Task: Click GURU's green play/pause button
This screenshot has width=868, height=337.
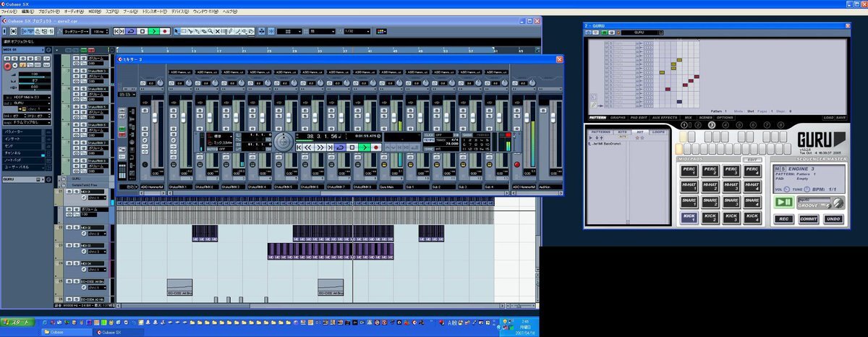Action: coord(783,202)
